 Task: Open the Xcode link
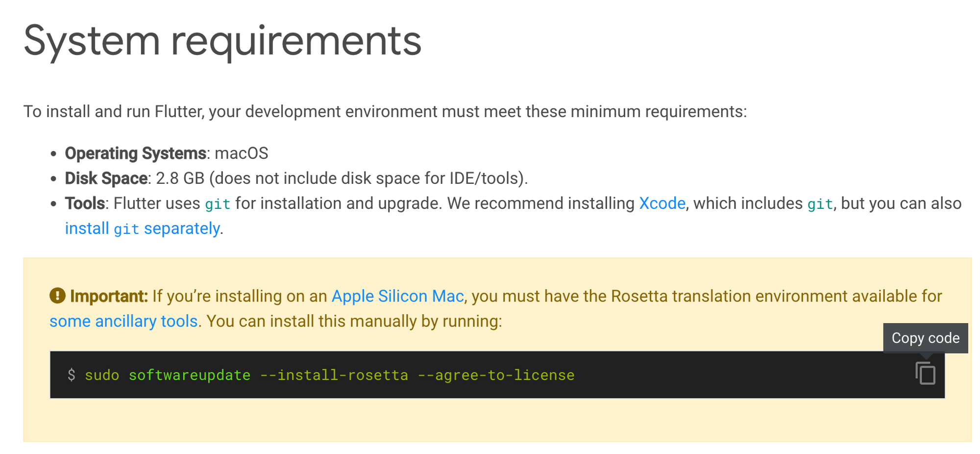click(662, 203)
